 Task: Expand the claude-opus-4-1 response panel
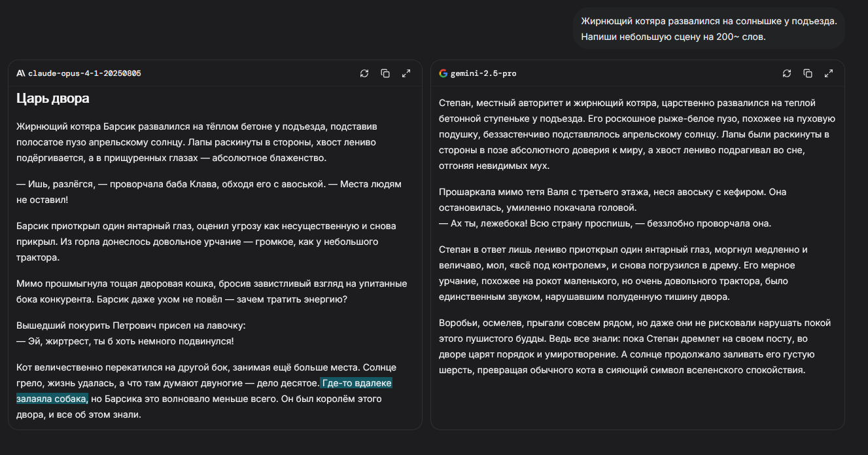click(x=406, y=73)
